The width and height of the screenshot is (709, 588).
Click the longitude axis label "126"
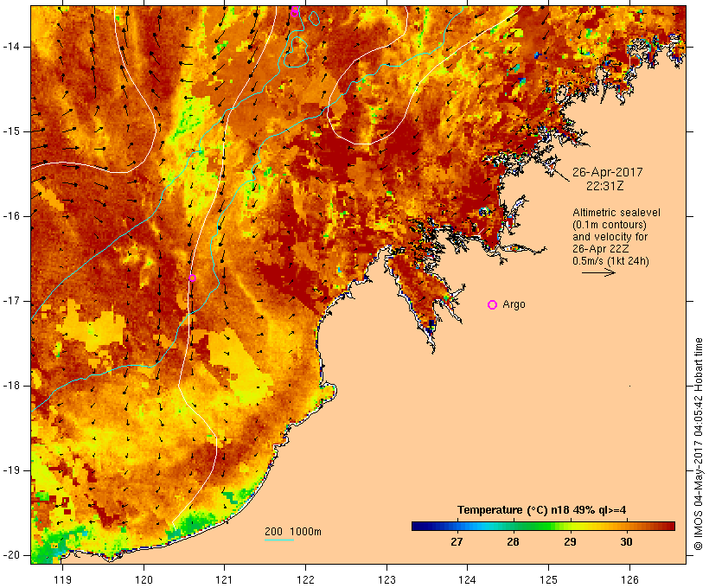tap(629, 579)
